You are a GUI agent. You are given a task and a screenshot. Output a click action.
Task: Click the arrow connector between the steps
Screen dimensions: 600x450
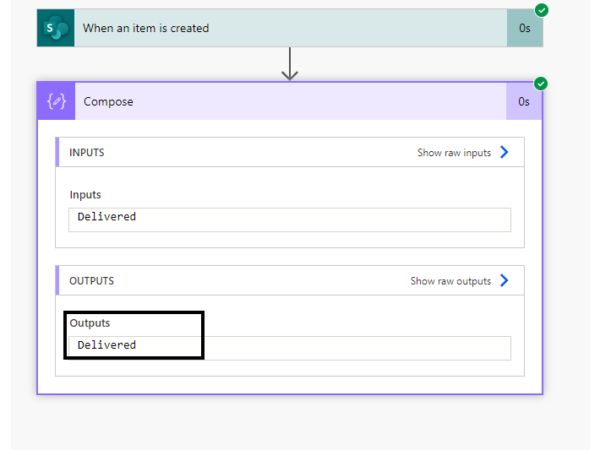290,63
